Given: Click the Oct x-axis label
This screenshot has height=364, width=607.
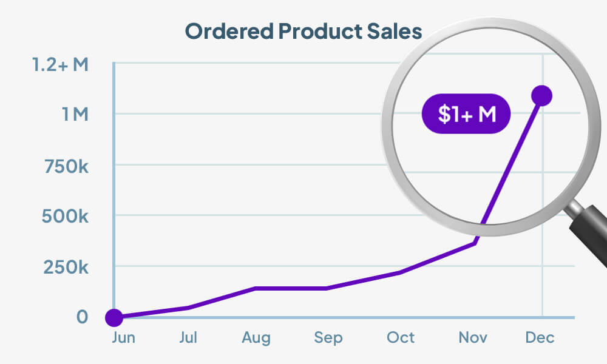Looking at the screenshot, I should click(x=401, y=338).
